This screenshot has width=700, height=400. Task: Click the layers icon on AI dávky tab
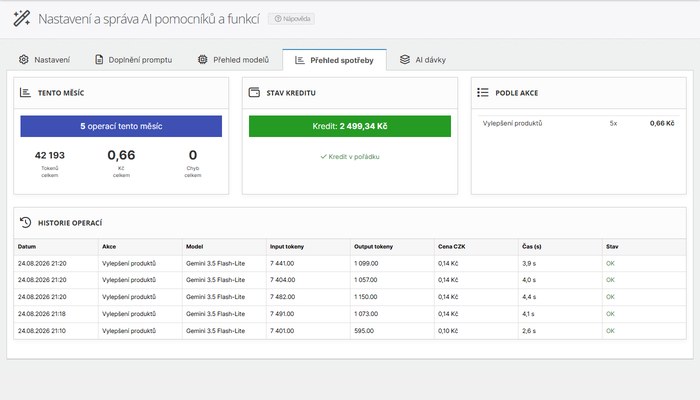[405, 59]
